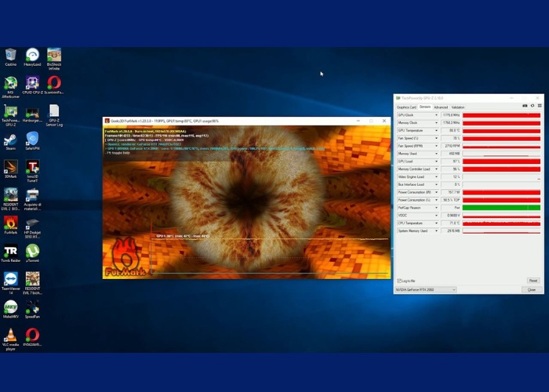
Task: Launch TeamViewer 14 from the desktop
Action: 11,280
